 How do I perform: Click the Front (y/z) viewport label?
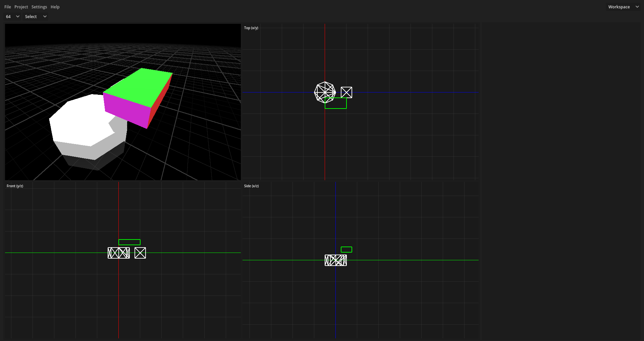click(15, 186)
